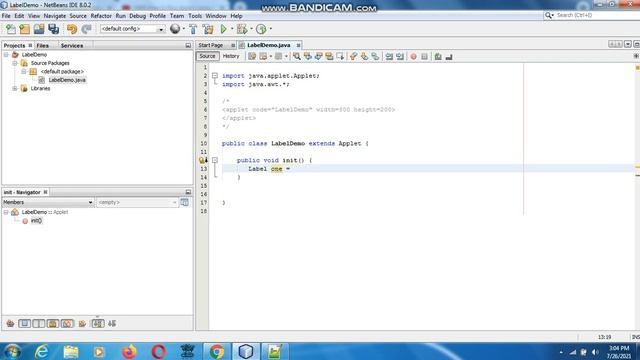Click the search magnifier icon in Quick Search

tap(548, 15)
